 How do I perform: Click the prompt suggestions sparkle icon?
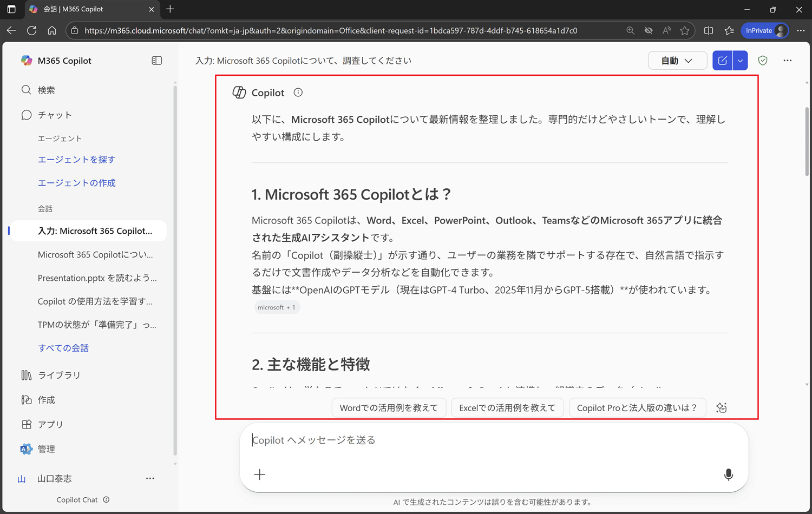721,408
